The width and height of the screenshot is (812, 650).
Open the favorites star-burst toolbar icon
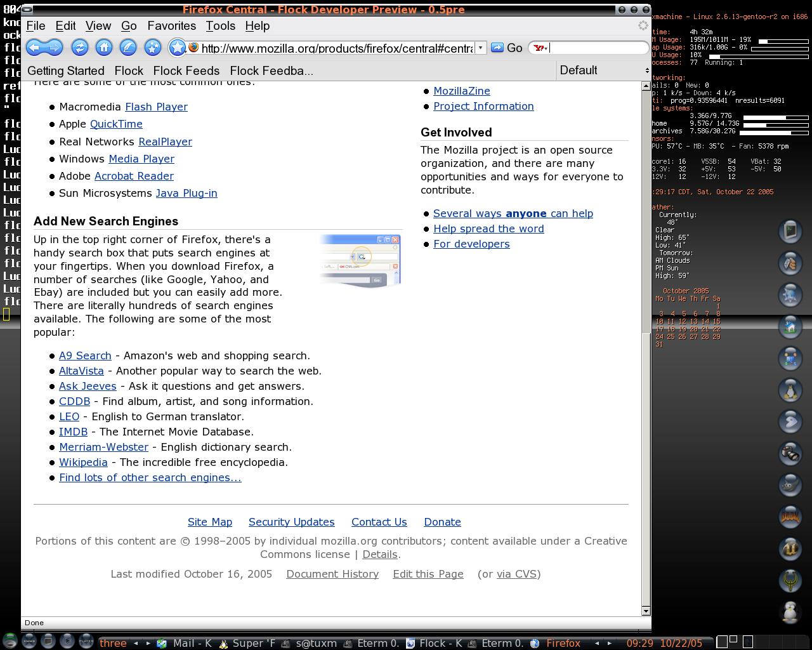click(153, 48)
